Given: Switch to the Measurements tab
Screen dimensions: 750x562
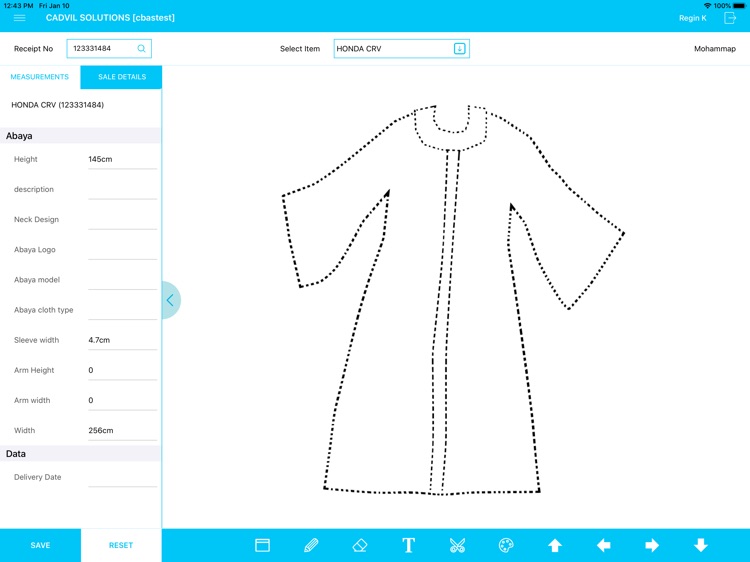Looking at the screenshot, I should click(40, 77).
